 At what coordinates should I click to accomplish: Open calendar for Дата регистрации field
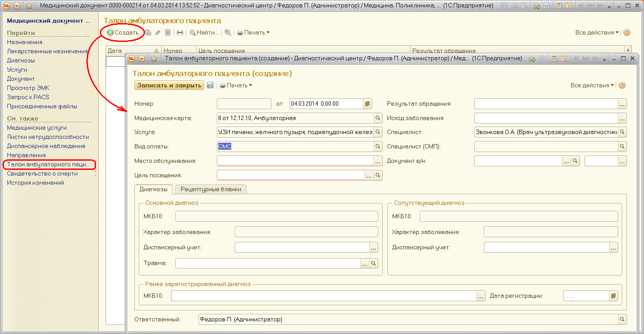[614, 296]
